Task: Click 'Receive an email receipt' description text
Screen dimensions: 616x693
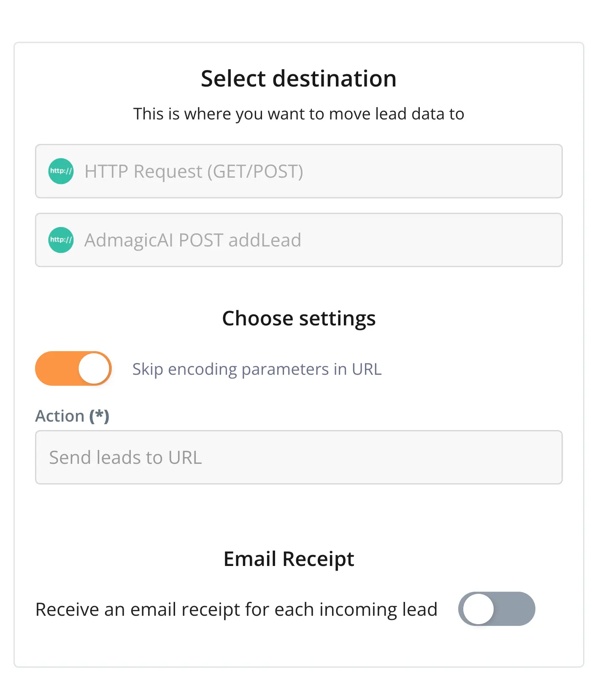Action: 236,609
